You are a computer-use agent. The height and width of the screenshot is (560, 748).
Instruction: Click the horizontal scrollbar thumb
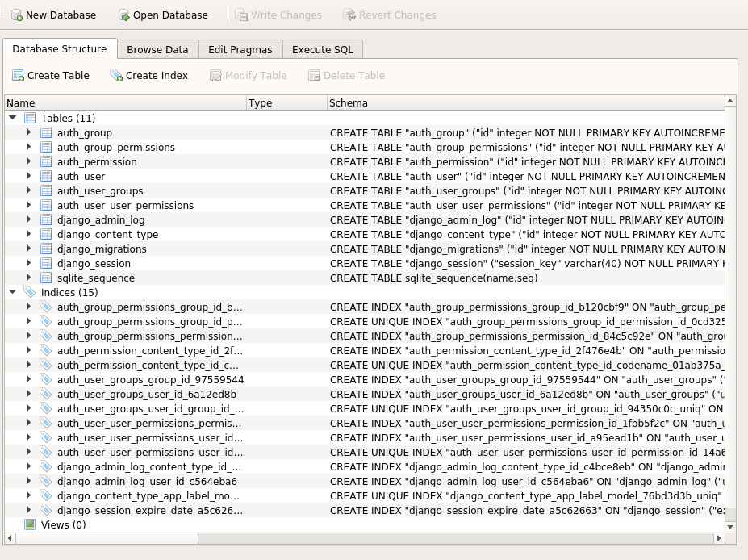[x=107, y=538]
